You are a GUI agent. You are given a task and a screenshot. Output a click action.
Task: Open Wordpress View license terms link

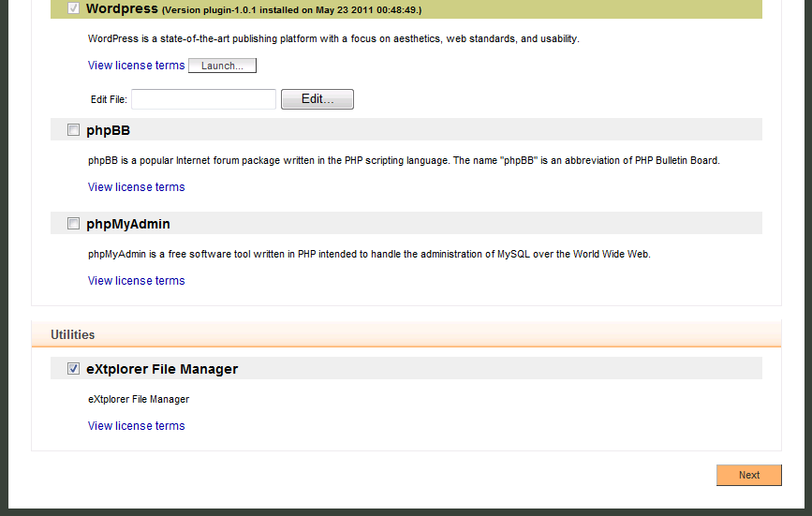[136, 66]
